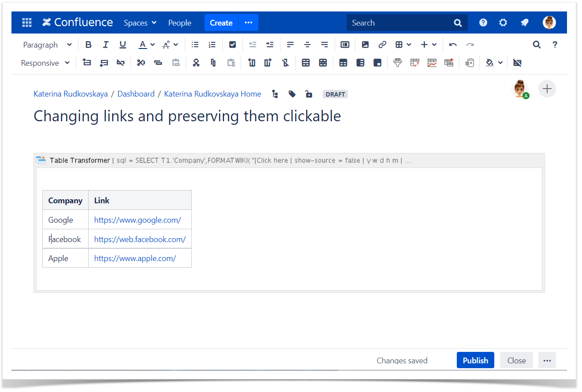Click the Publish button
The width and height of the screenshot is (582, 392).
coord(475,360)
